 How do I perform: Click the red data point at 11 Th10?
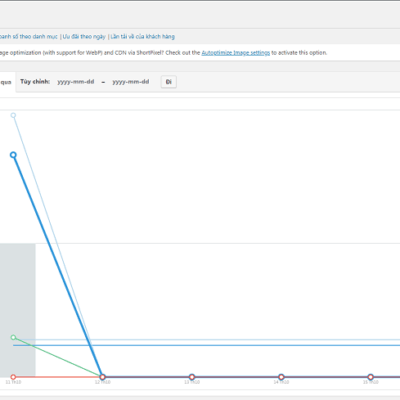13,377
